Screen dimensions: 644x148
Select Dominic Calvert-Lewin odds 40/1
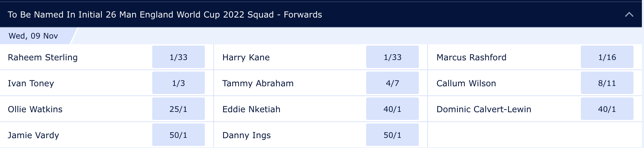point(607,109)
